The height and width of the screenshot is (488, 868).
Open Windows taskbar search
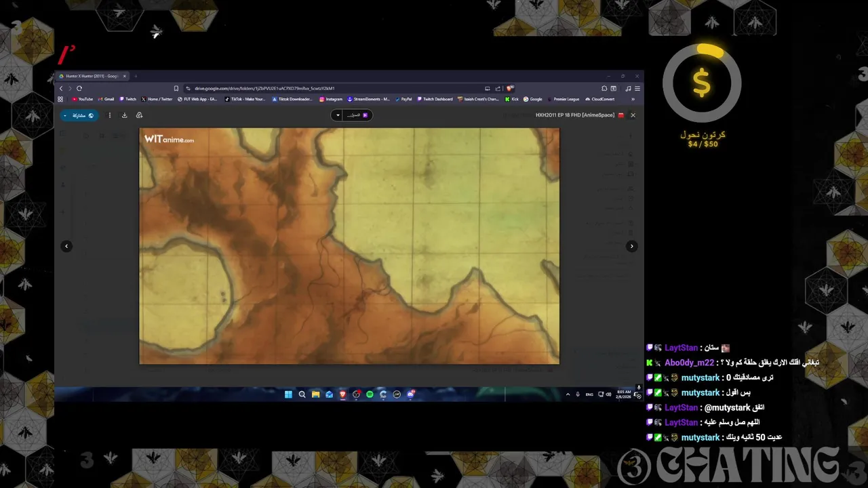[x=302, y=394]
